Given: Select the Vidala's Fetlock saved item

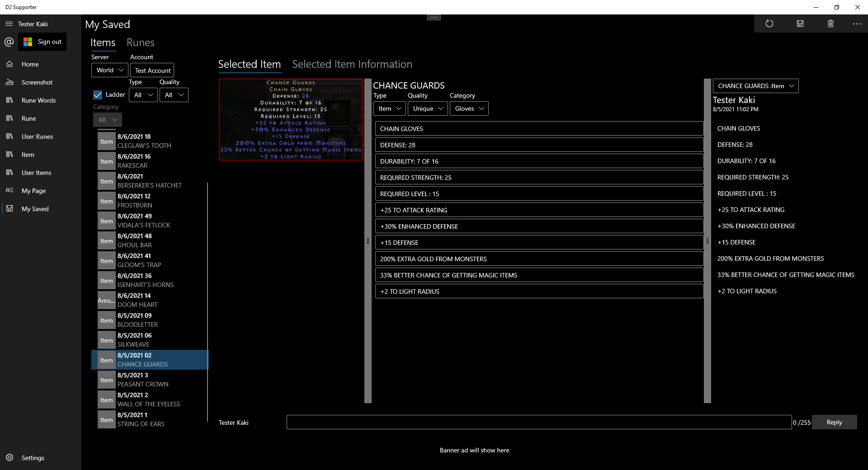Looking at the screenshot, I should [x=150, y=221].
